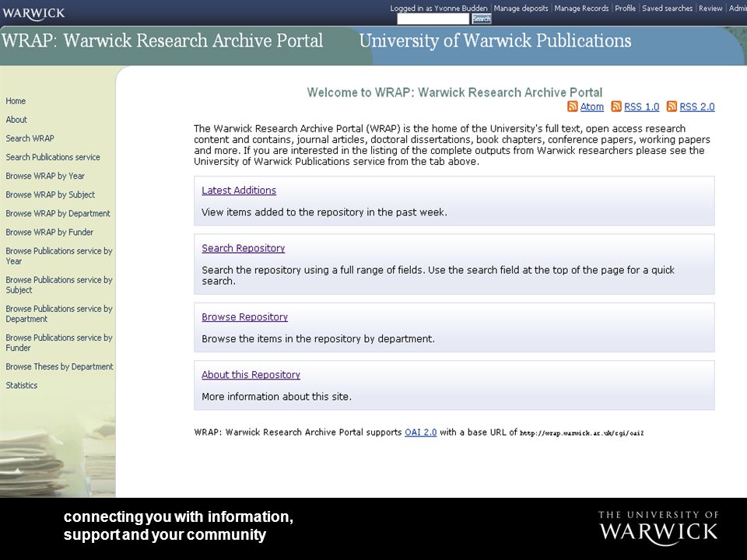Viewport: 747px width, 560px height.
Task: Select Browse WRAP by Subject
Action: click(50, 194)
